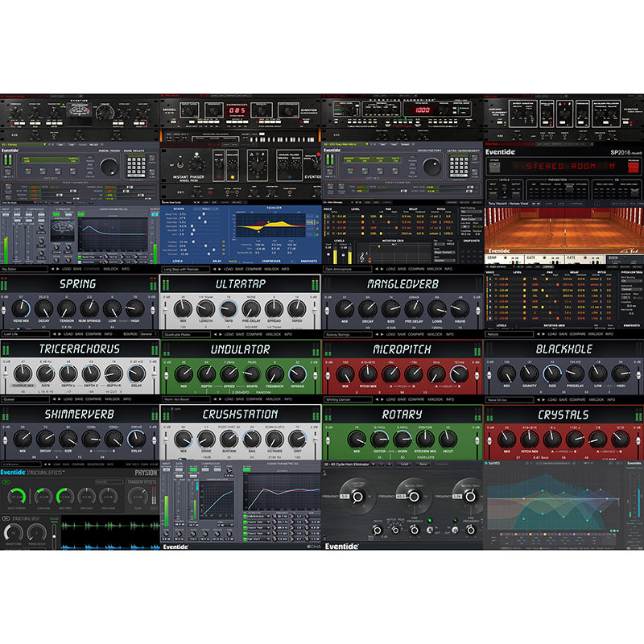Enable the Transient Effects power toggle in Physion
644x644 pixels.
[x=126, y=481]
